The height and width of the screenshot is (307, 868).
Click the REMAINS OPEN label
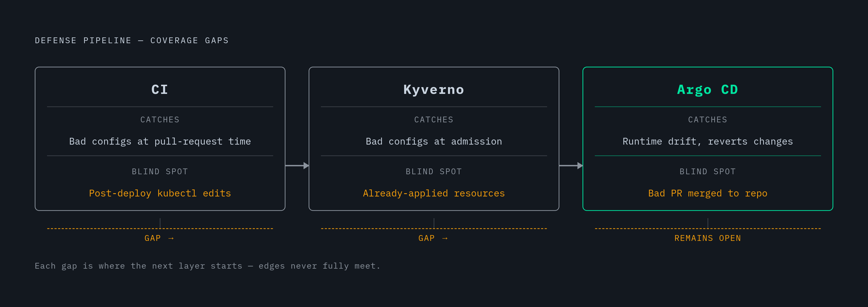click(708, 238)
